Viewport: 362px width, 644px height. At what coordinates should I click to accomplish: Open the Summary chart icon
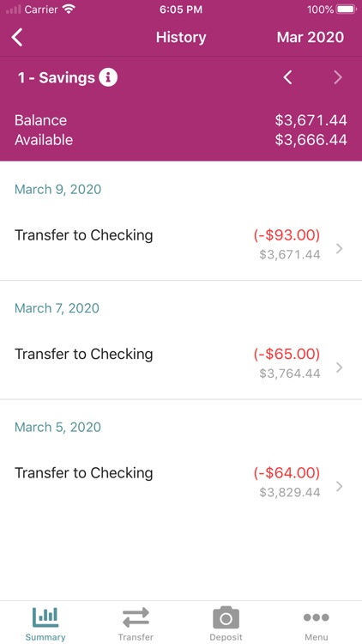coord(45,617)
